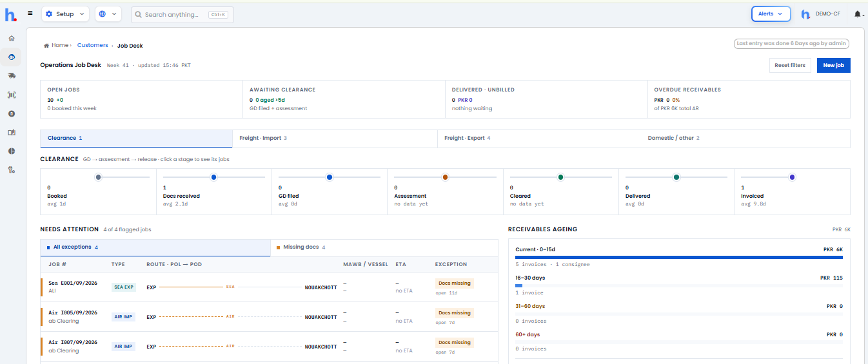Switch to the Freight · Import tab
The image size is (868, 364).
[x=335, y=139]
